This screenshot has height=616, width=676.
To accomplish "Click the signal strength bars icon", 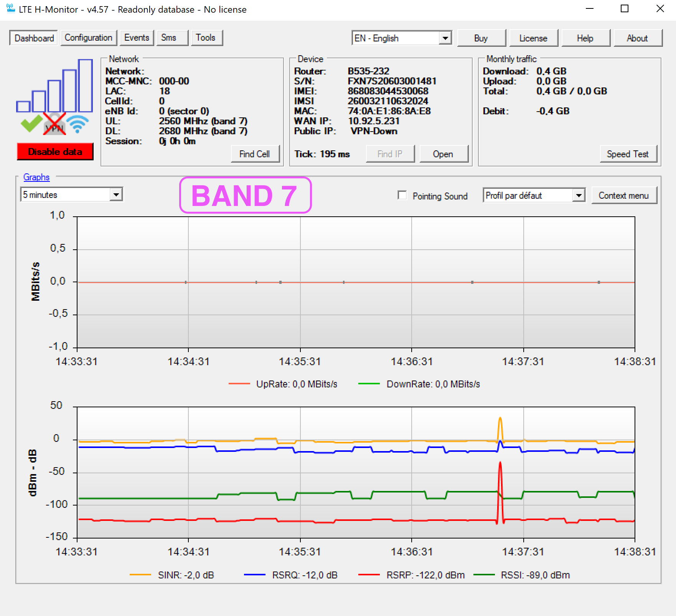I will pyautogui.click(x=54, y=86).
